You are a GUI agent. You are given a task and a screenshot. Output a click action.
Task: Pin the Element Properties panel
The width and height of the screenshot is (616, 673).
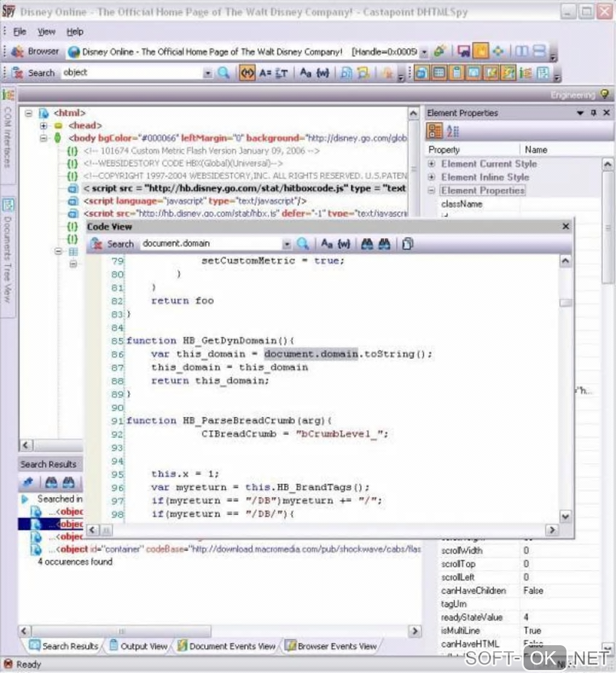tap(594, 112)
